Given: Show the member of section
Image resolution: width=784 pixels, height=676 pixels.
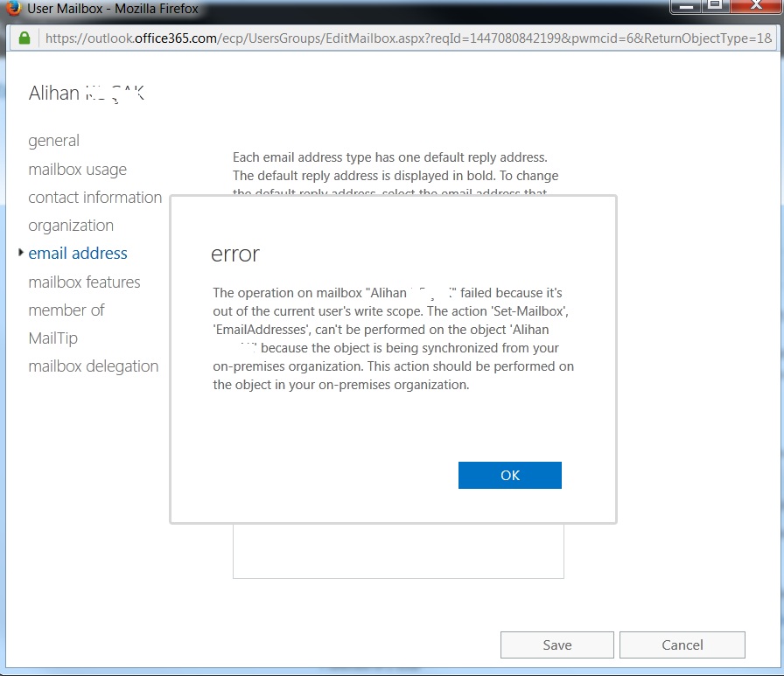Looking at the screenshot, I should (x=66, y=310).
